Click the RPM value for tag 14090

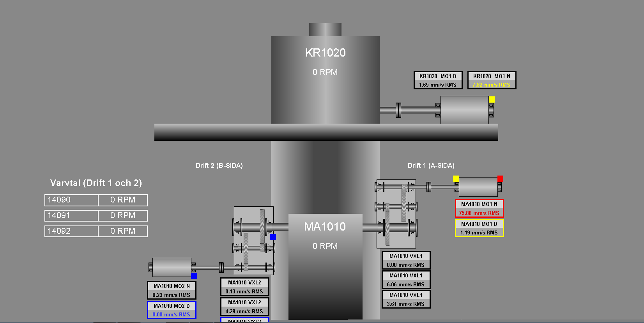click(x=123, y=200)
